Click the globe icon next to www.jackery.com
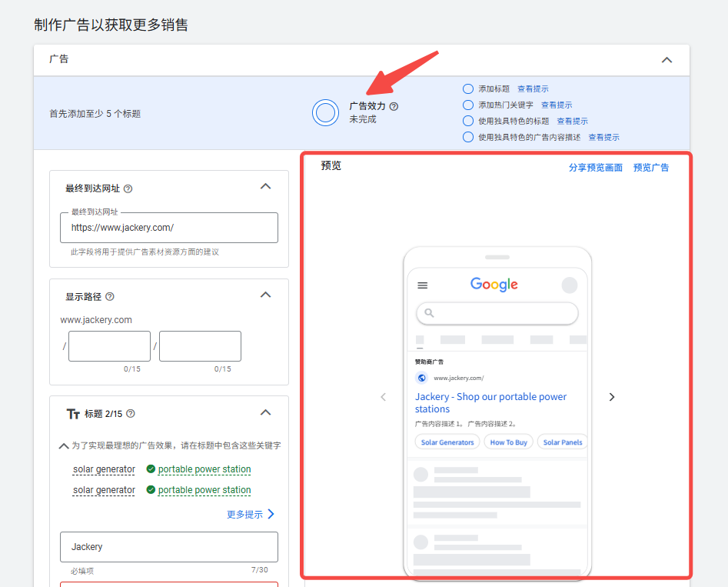Viewport: 728px width, 587px height. pyautogui.click(x=420, y=378)
